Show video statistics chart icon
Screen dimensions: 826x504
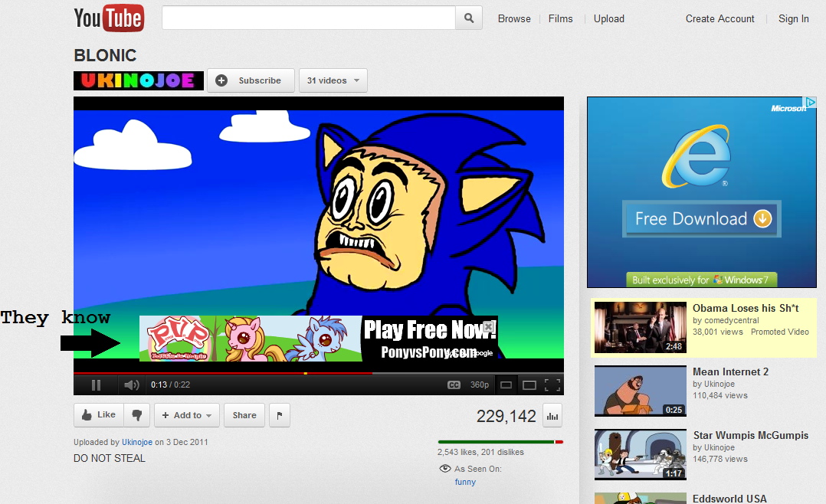click(x=552, y=416)
